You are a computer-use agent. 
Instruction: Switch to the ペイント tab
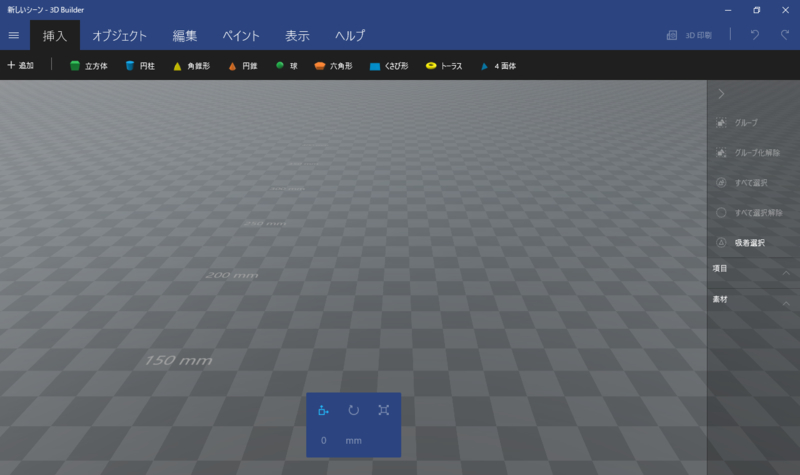point(241,36)
